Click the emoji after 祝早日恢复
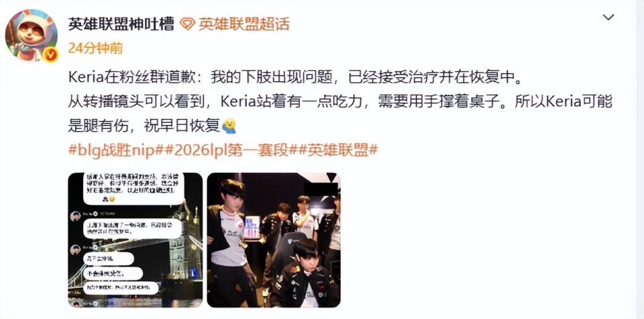Image resolution: width=644 pixels, height=319 pixels. pos(229,126)
